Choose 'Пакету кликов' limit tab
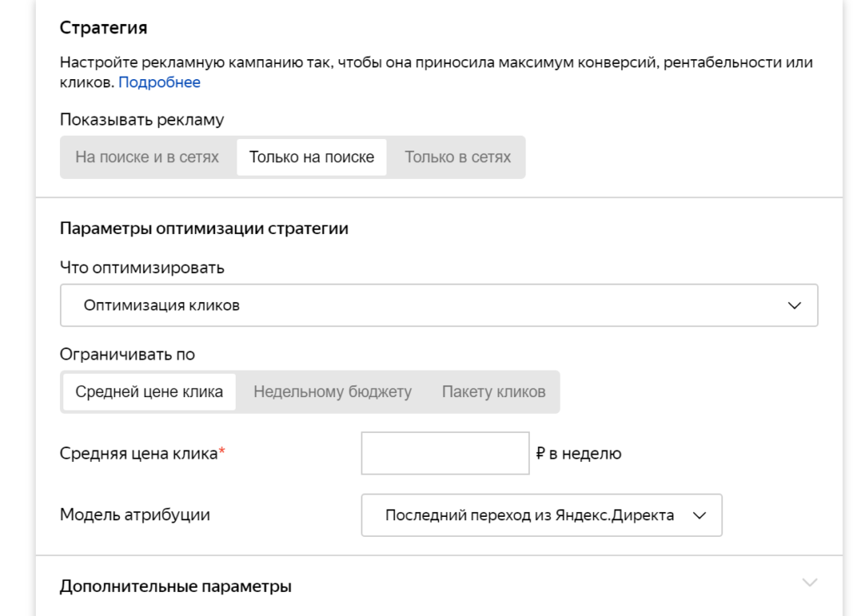 click(493, 392)
